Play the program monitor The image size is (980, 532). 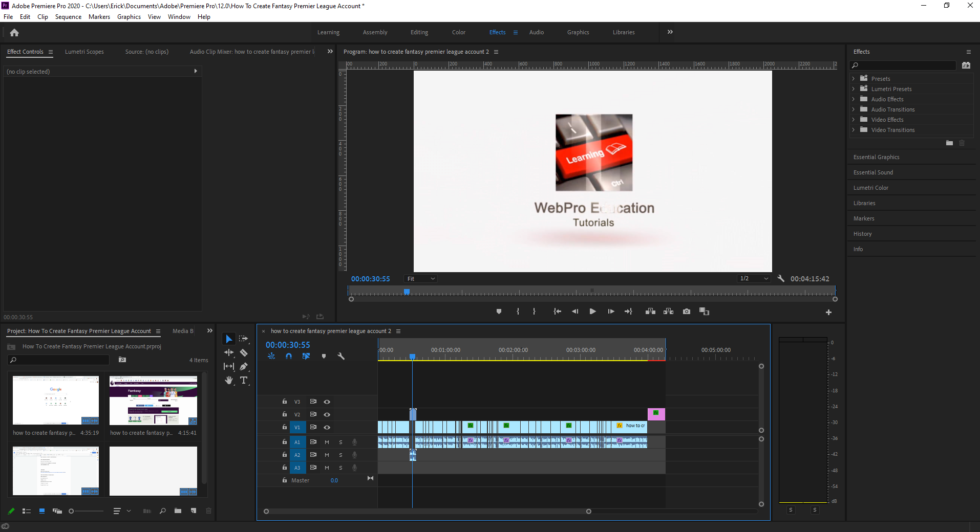[x=592, y=312]
